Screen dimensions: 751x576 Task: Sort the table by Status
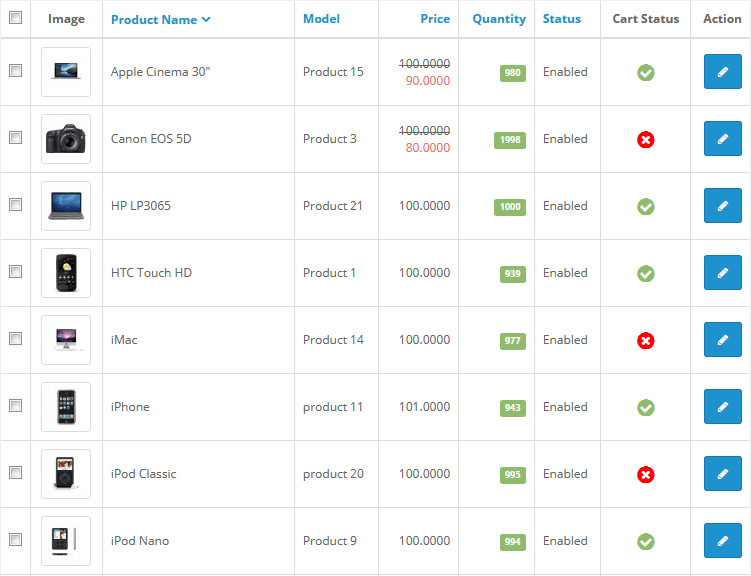[x=561, y=19]
